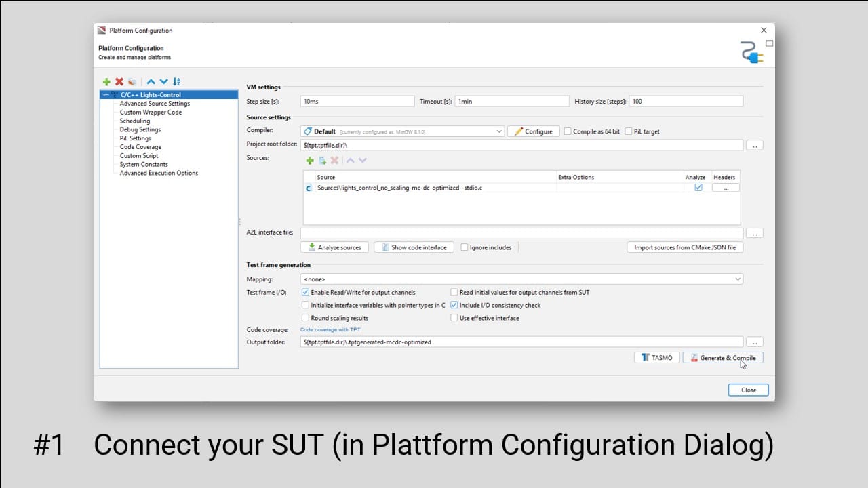Move the platform down in list

pos(163,81)
